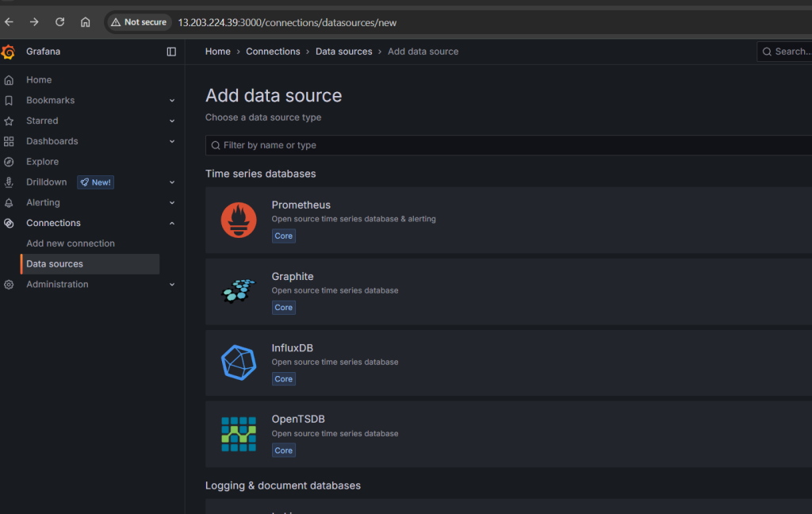
Task: Click the magnifier icon in filter box
Action: click(x=216, y=146)
